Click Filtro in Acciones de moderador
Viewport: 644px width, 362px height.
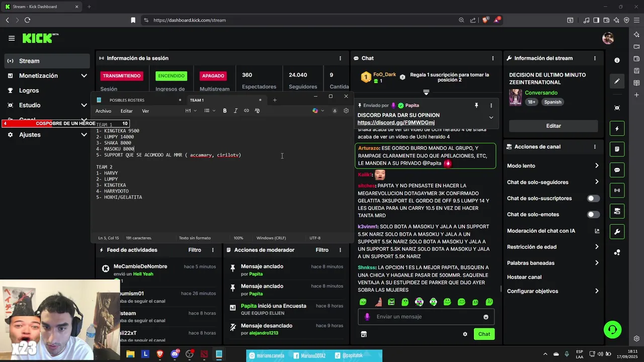[322, 250]
